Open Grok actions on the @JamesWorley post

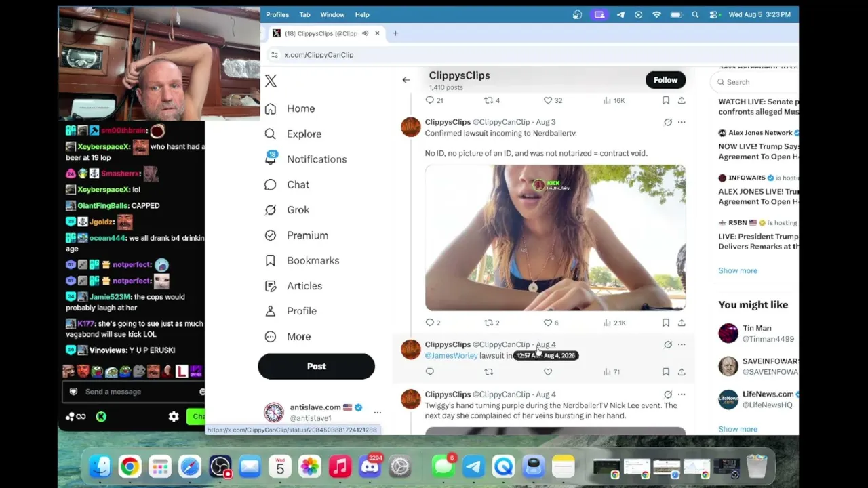tap(668, 344)
